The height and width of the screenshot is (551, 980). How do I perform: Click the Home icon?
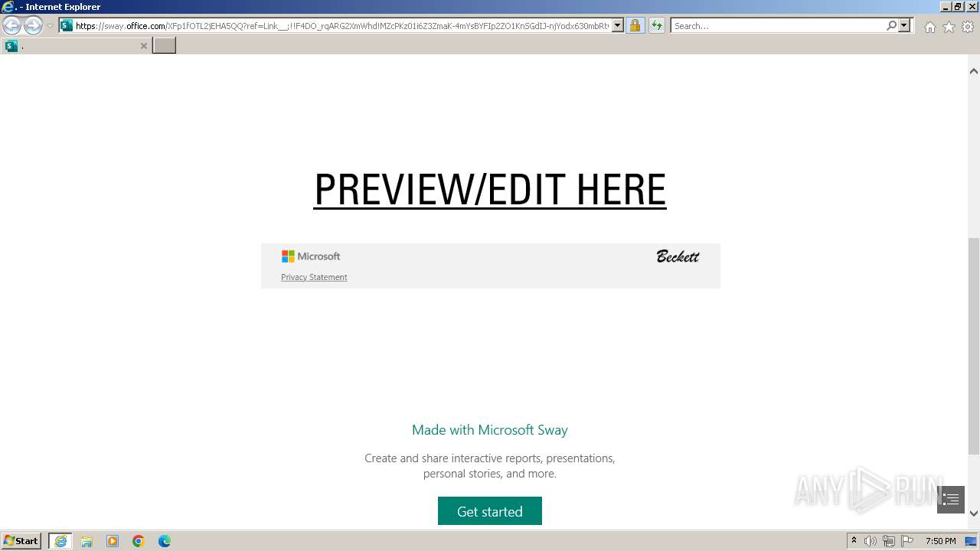click(x=929, y=27)
